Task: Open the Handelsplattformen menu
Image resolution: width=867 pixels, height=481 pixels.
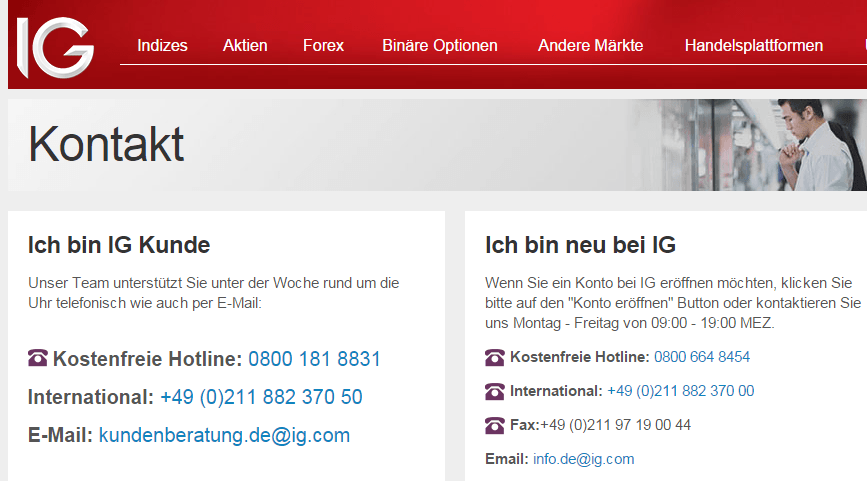Action: point(754,45)
